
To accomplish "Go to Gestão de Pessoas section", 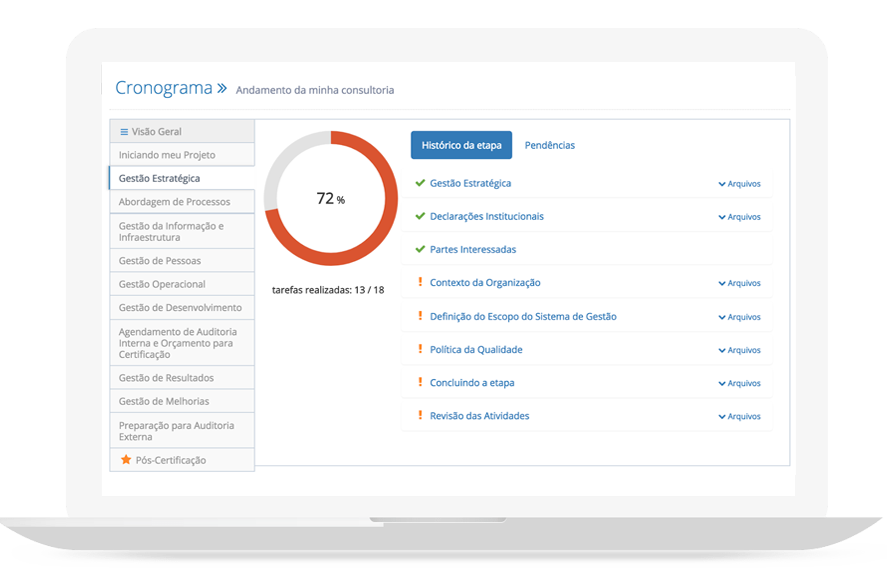I will coord(160,261).
